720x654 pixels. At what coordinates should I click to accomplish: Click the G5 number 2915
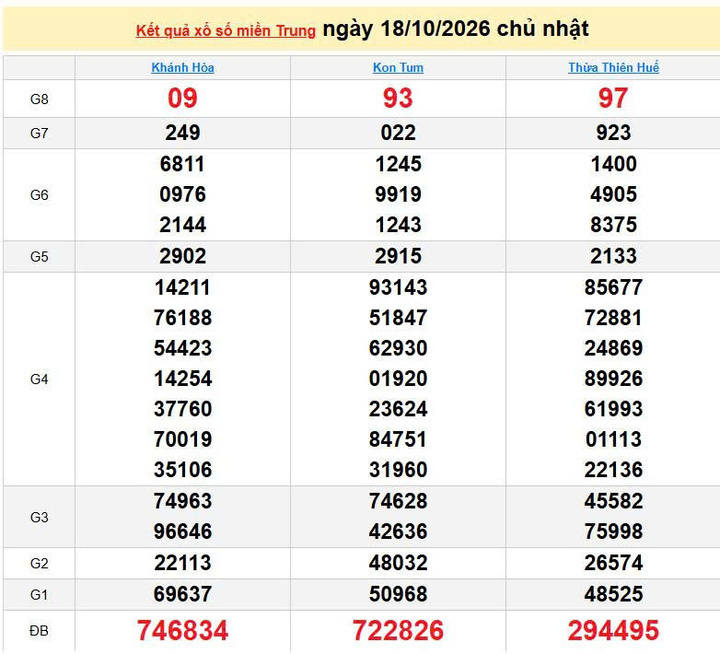(398, 256)
